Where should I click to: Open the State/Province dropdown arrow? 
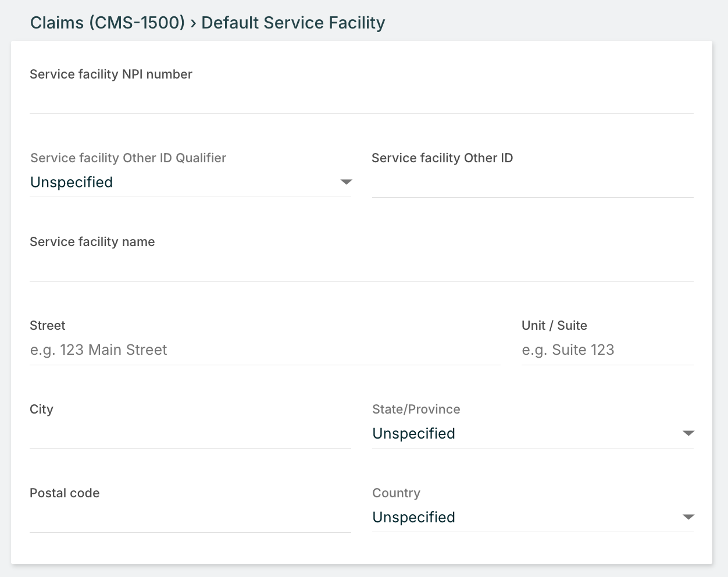click(688, 433)
